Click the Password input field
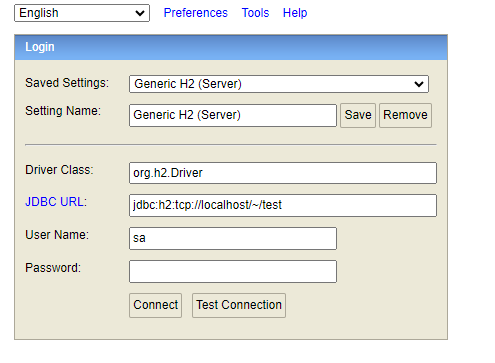 pyautogui.click(x=233, y=271)
